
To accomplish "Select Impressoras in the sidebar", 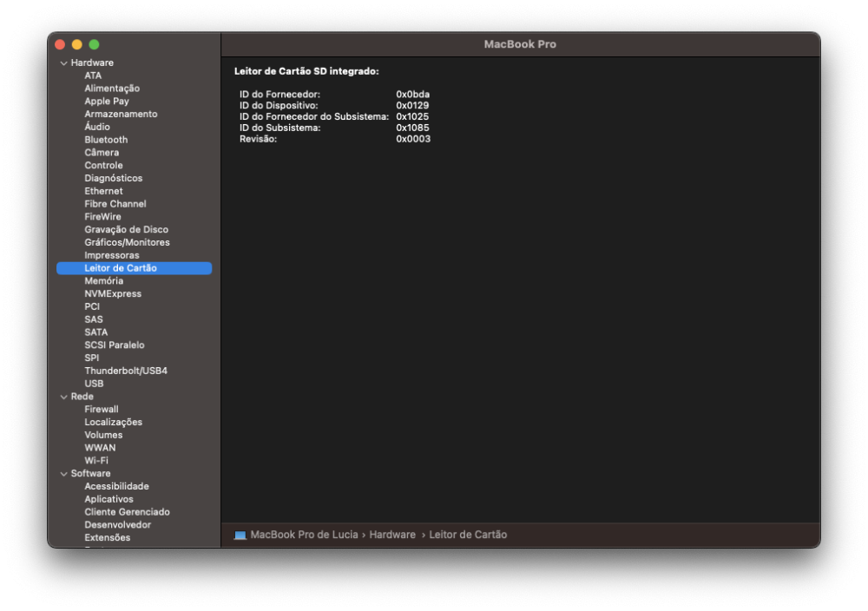I will tap(112, 255).
